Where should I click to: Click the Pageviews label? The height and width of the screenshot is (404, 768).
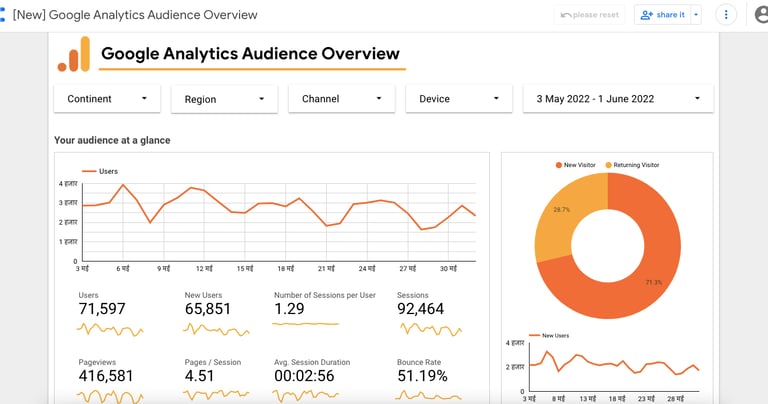(x=97, y=362)
